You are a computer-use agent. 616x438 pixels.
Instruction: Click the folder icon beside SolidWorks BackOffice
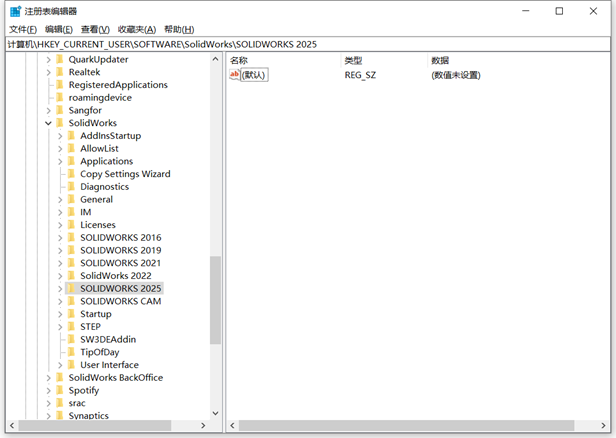click(59, 378)
